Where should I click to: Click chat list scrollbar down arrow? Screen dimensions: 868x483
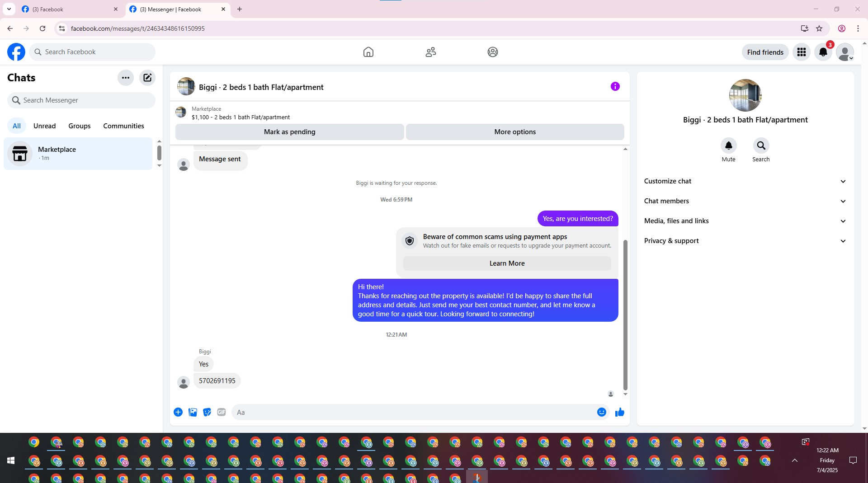[159, 166]
